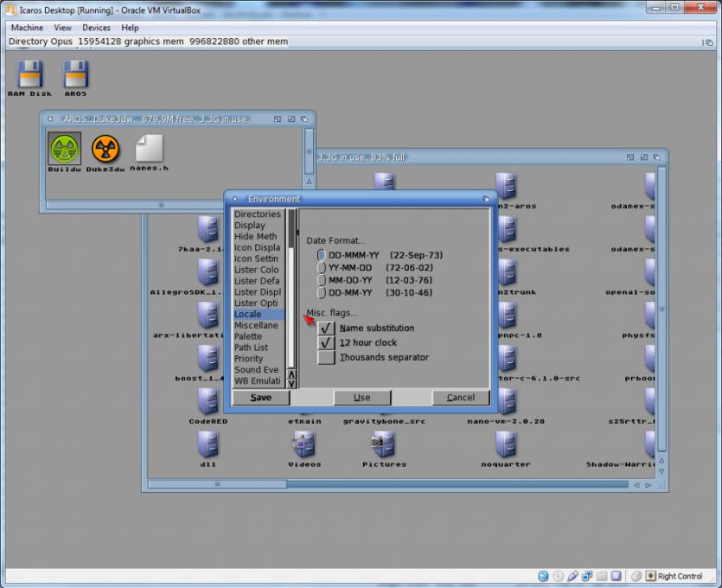Click the Save button in Environment
Viewport: 722px width, 588px height.
[260, 398]
